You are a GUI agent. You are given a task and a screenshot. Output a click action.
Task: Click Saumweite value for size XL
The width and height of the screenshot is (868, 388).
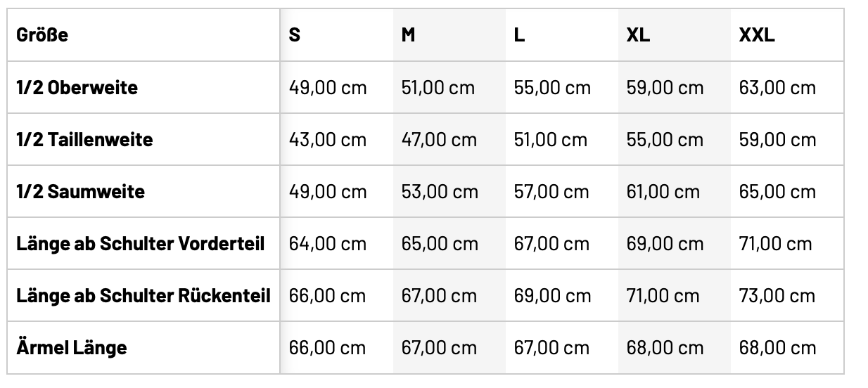point(663,192)
